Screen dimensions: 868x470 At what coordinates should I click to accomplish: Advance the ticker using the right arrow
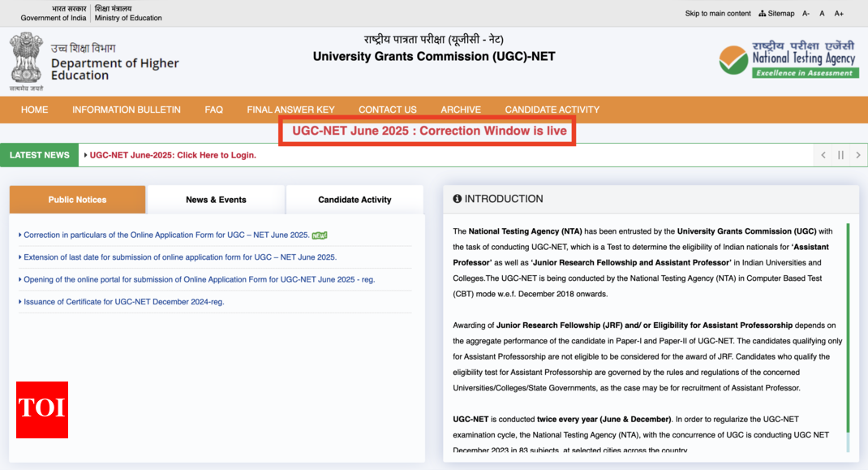(859, 154)
